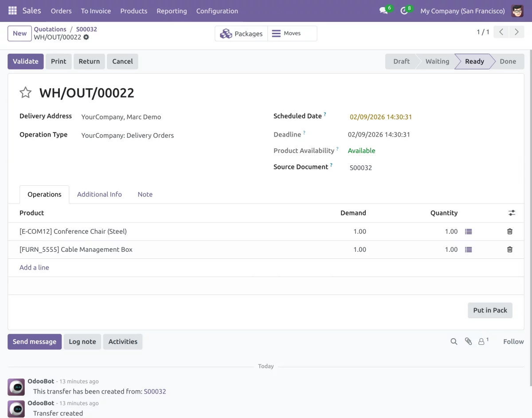Click Source Document help icon
This screenshot has height=418, width=532.
(x=331, y=165)
